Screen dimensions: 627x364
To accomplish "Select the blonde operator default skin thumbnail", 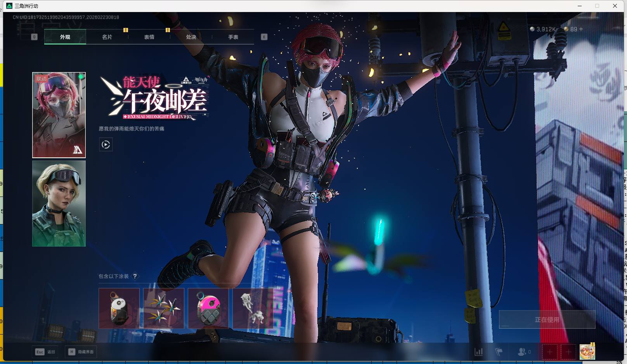I will (59, 204).
